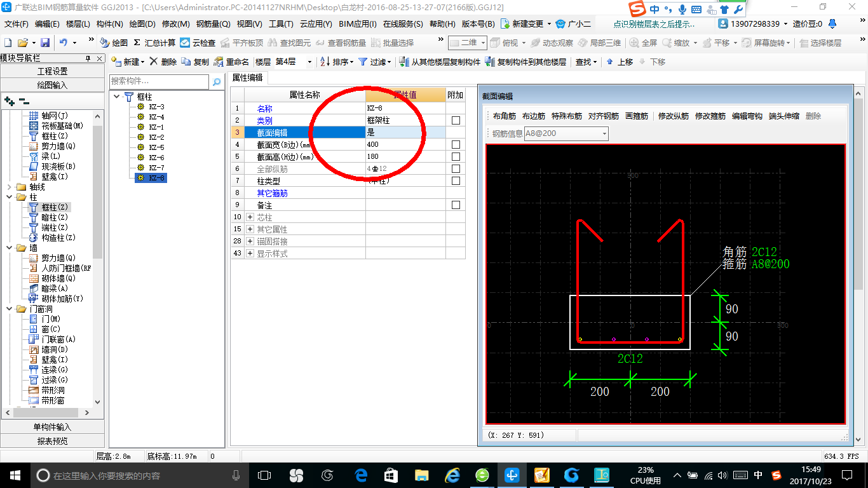Click 布边筋 in section editor
The height and width of the screenshot is (488, 868).
point(534,116)
